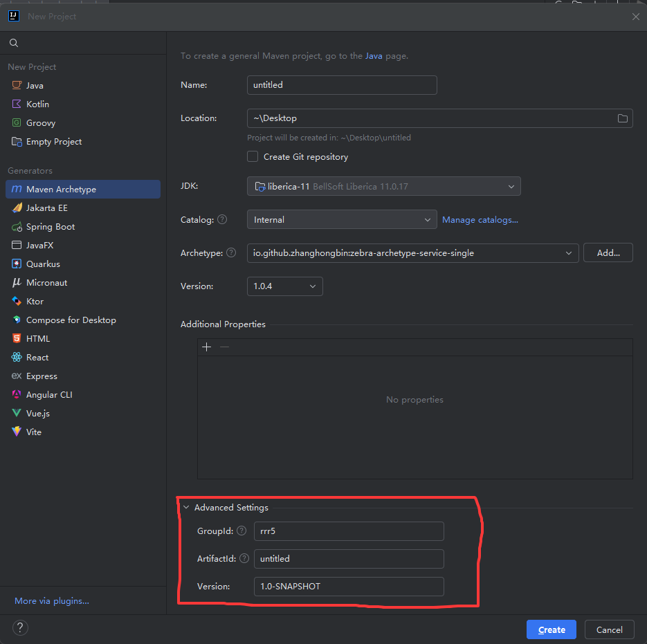Choose the HTML generator
This screenshot has width=647, height=644.
(83, 339)
